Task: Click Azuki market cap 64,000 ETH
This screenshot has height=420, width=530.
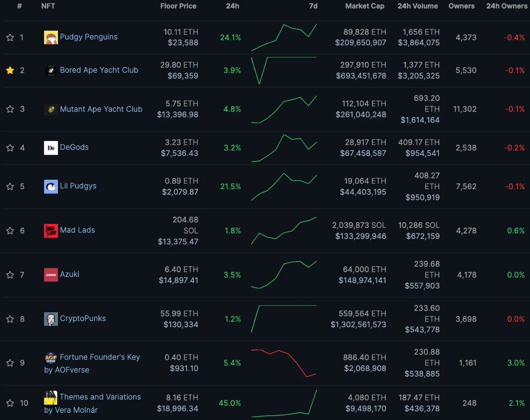Action: (365, 270)
